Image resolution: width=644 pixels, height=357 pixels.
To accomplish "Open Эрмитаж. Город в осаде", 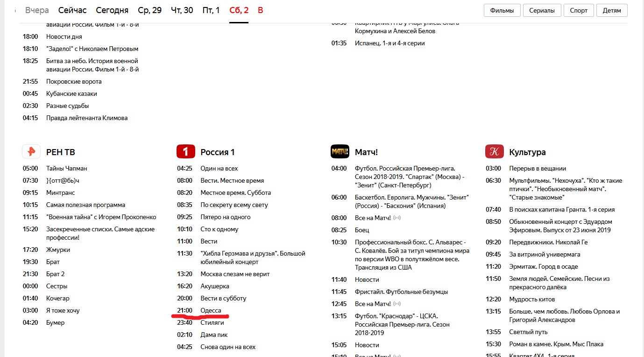I will tap(544, 266).
